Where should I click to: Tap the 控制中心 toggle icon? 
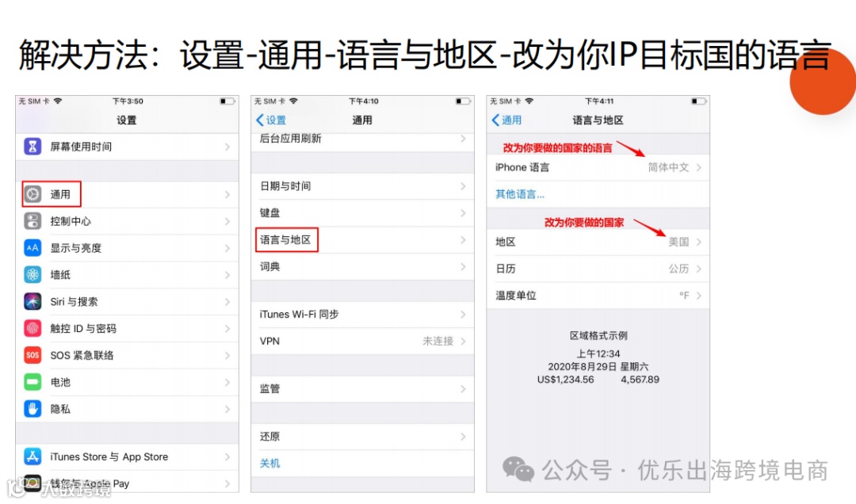coord(32,220)
